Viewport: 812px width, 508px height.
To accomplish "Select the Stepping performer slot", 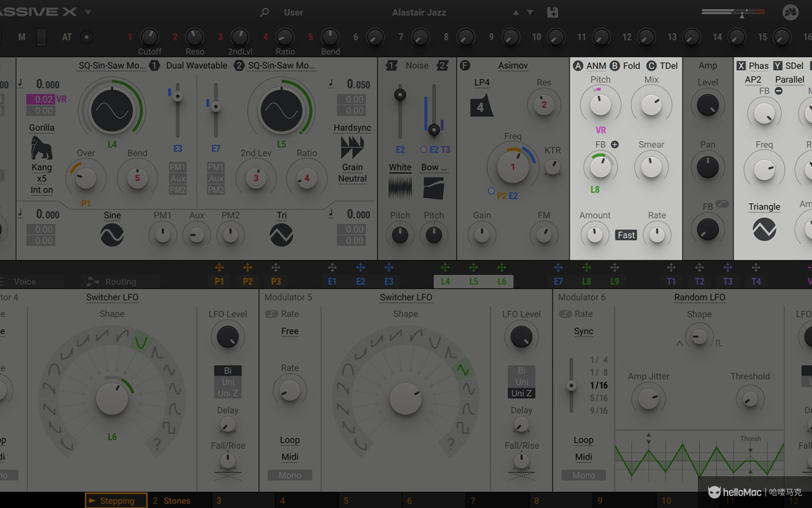I will (x=116, y=500).
